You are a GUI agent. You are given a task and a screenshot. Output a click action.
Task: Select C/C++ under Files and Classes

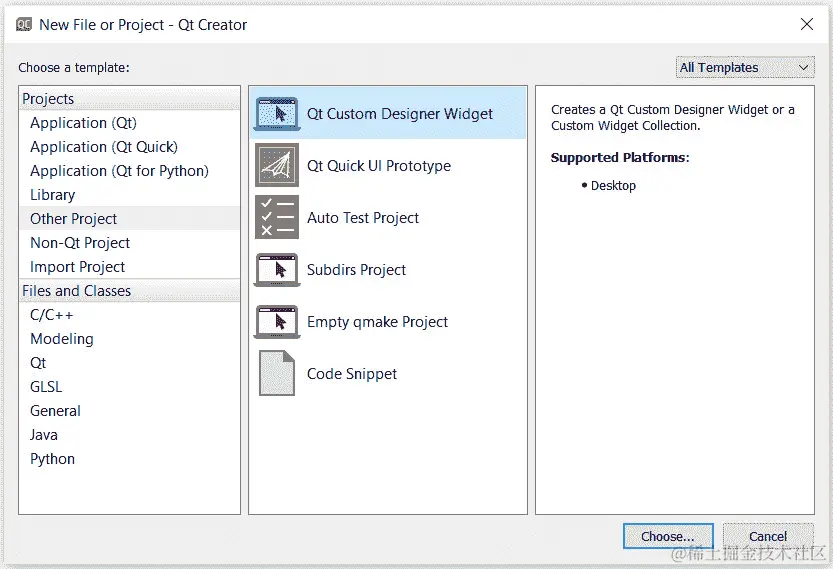(x=130, y=315)
